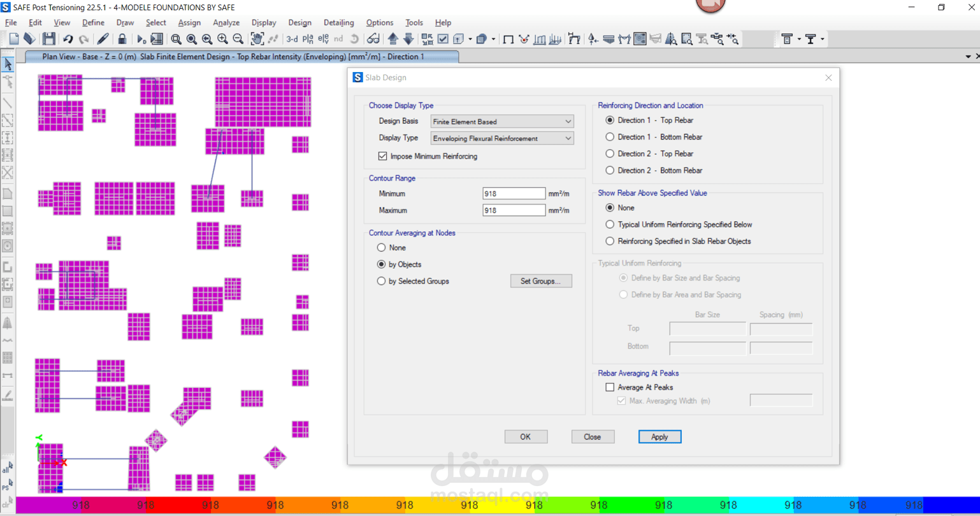This screenshot has height=516, width=980.
Task: Select the Pan hand tool
Action: pyautogui.click(x=257, y=39)
